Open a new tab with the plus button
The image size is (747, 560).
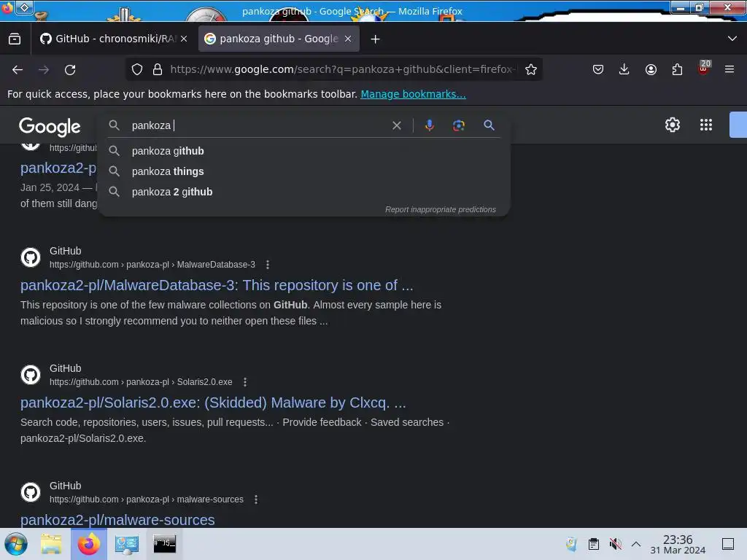pos(376,39)
